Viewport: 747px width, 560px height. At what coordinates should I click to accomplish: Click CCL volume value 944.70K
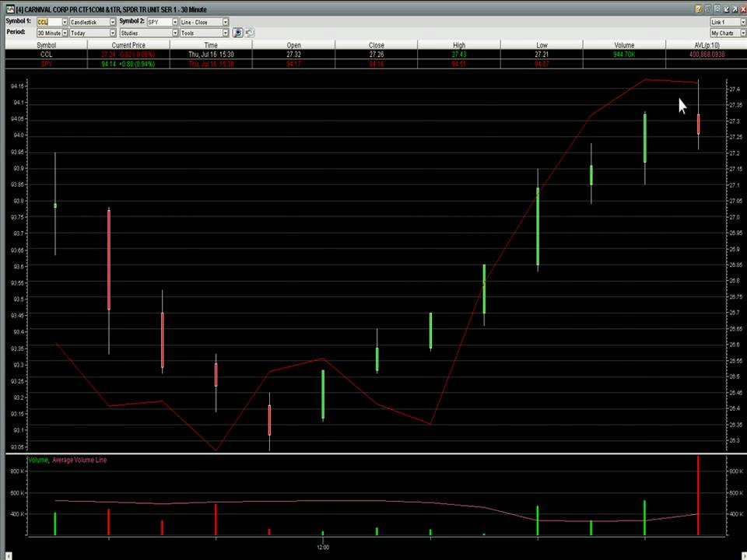point(624,54)
